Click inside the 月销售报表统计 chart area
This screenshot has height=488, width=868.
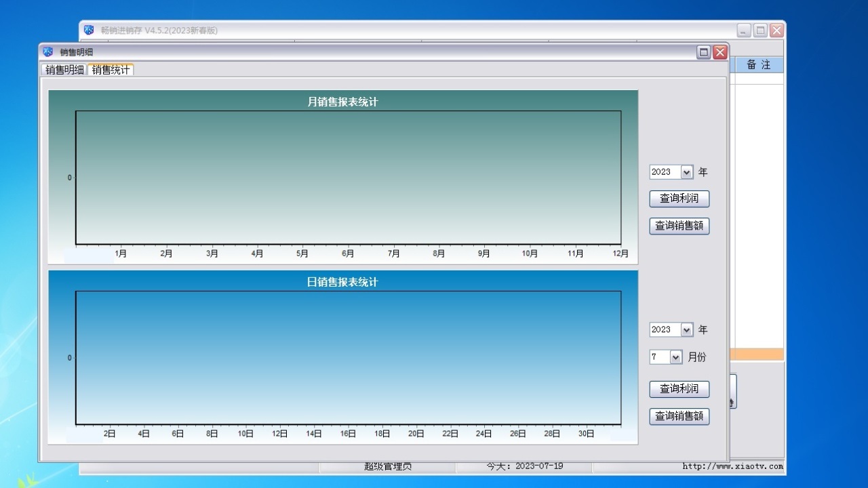(348, 178)
